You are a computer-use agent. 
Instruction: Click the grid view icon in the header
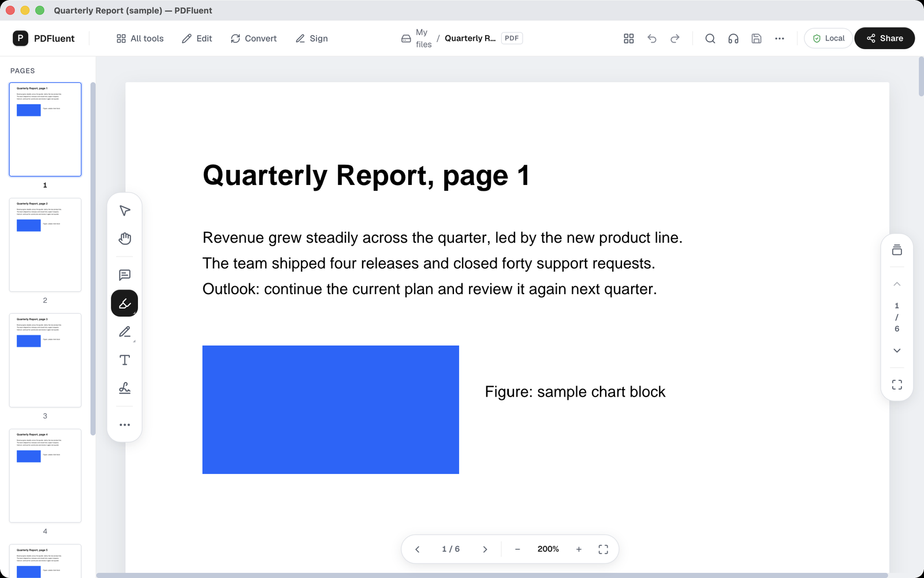(629, 38)
